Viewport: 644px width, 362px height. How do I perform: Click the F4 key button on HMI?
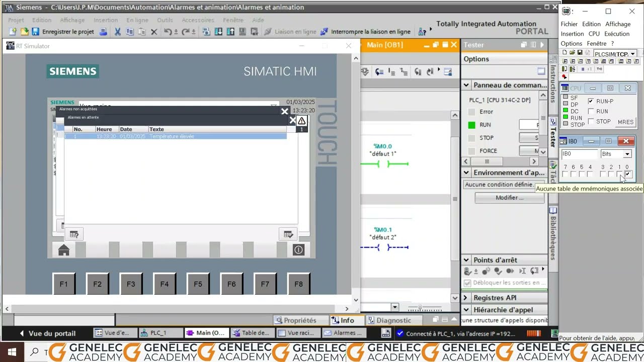tap(165, 284)
